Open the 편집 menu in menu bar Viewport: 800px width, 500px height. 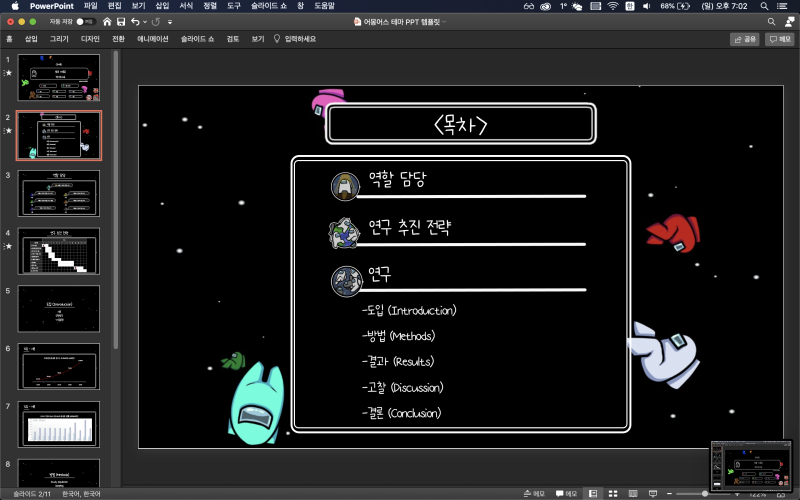(115, 6)
